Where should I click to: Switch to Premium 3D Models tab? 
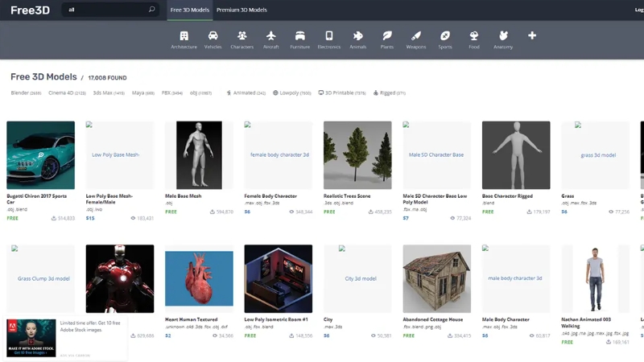(x=242, y=10)
